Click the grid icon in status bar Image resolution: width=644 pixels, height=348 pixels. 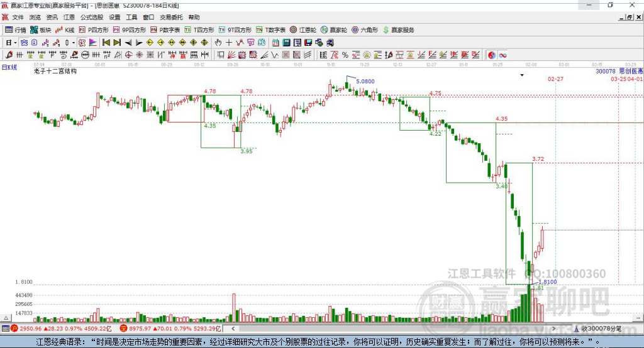pyautogui.click(x=5, y=329)
